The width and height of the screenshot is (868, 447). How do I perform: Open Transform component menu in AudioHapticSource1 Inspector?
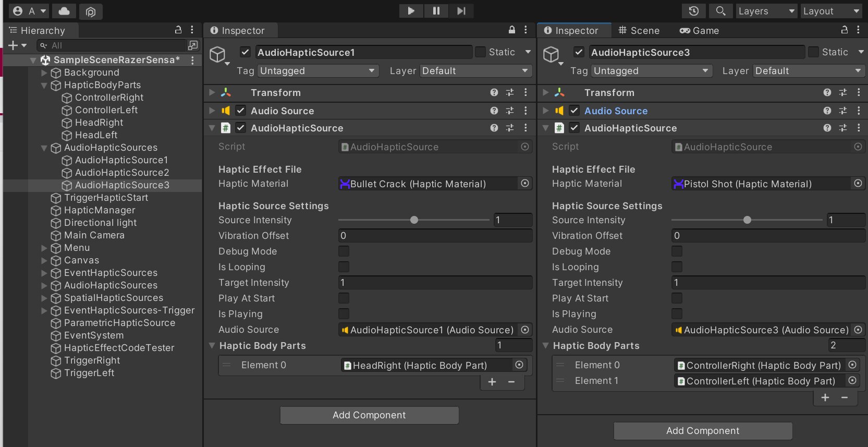click(x=525, y=92)
